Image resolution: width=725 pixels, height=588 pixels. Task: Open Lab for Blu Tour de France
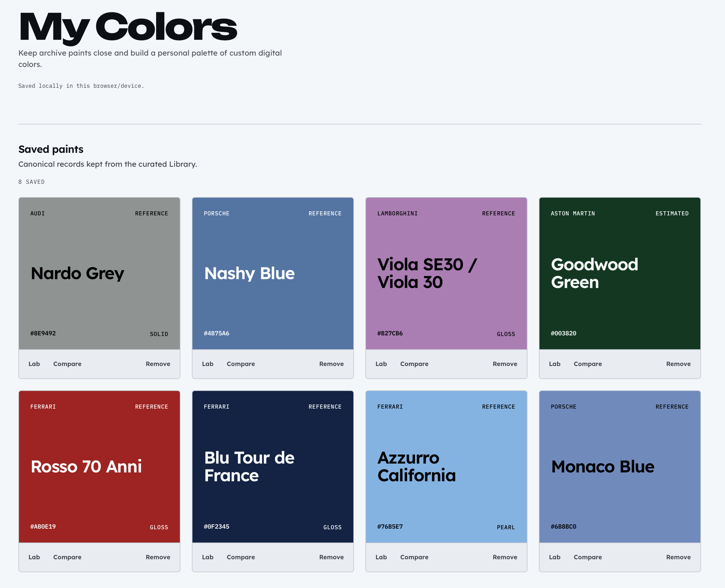pyautogui.click(x=208, y=557)
